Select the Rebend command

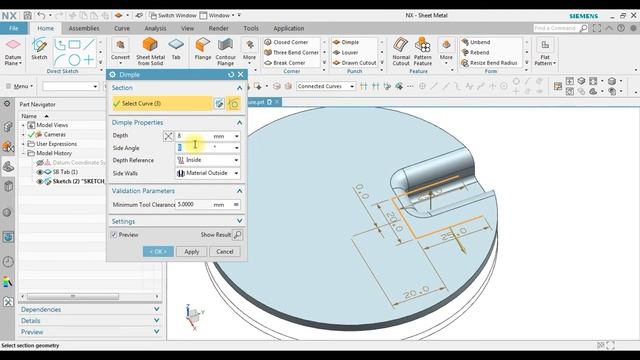point(475,53)
